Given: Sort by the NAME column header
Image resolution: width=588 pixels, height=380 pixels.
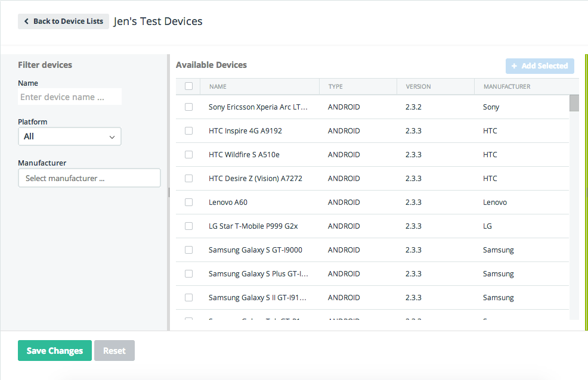Looking at the screenshot, I should pyautogui.click(x=218, y=87).
